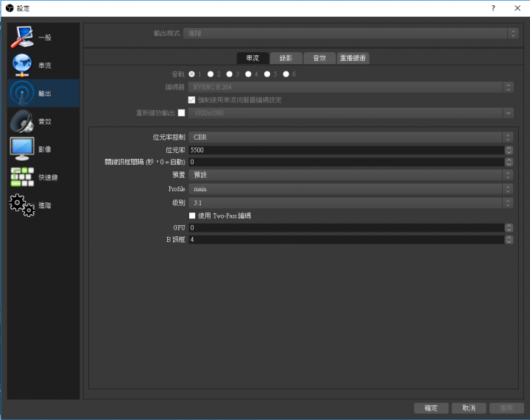Open the 級別 3.1 level dropdown
Image resolution: width=530 pixels, height=420 pixels.
351,202
